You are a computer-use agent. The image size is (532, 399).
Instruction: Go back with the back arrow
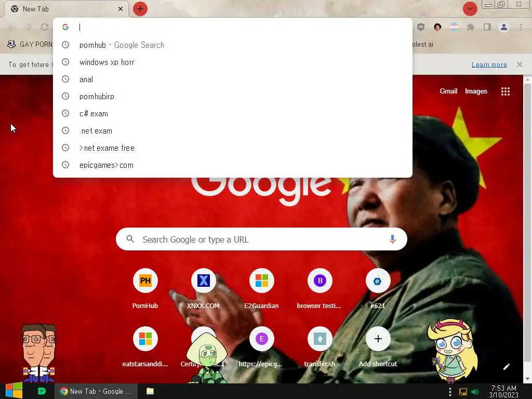(x=11, y=27)
